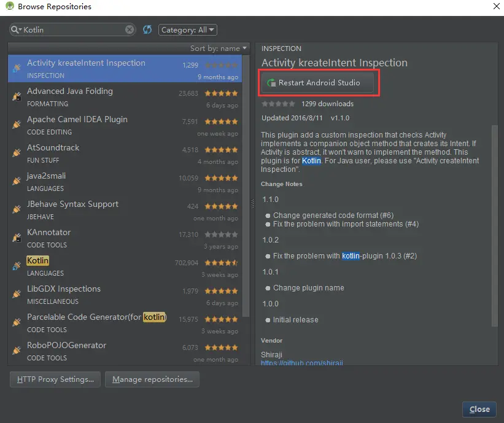Click plugin icon for AtSoundtrack

point(17,152)
